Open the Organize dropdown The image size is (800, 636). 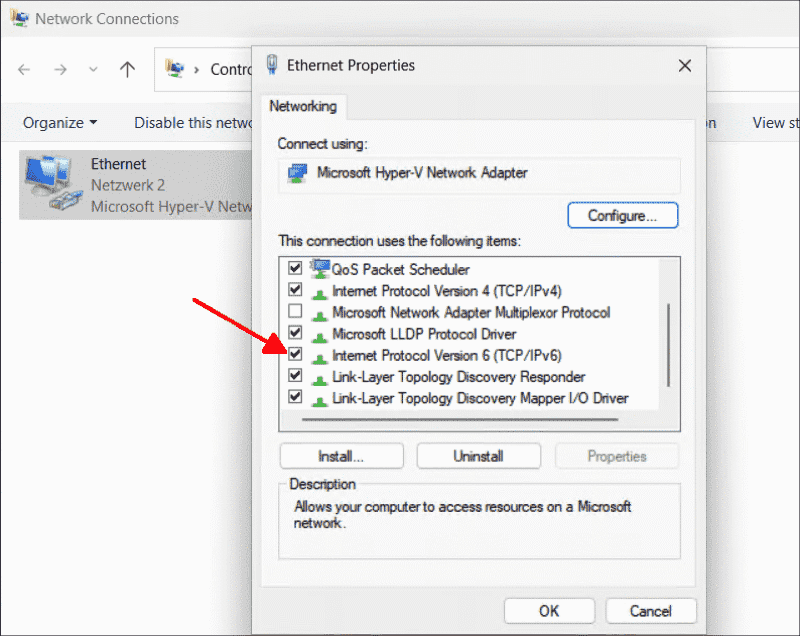tap(59, 122)
